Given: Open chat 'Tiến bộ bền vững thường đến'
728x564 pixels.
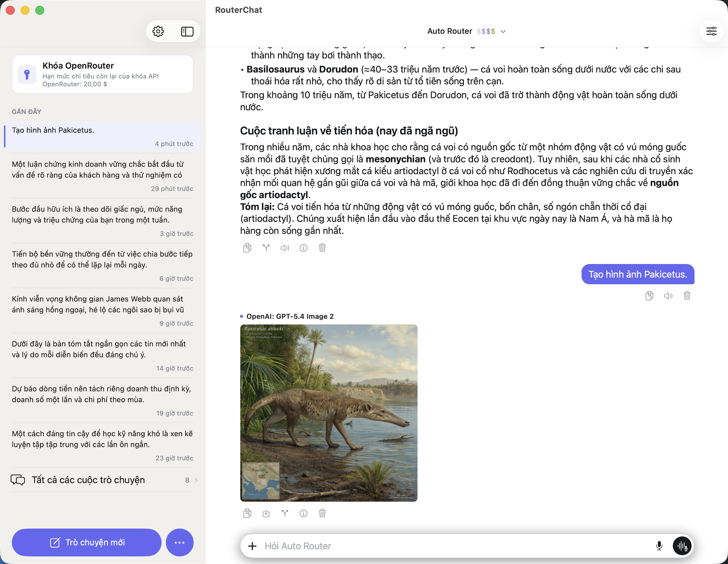Looking at the screenshot, I should 103,266.
